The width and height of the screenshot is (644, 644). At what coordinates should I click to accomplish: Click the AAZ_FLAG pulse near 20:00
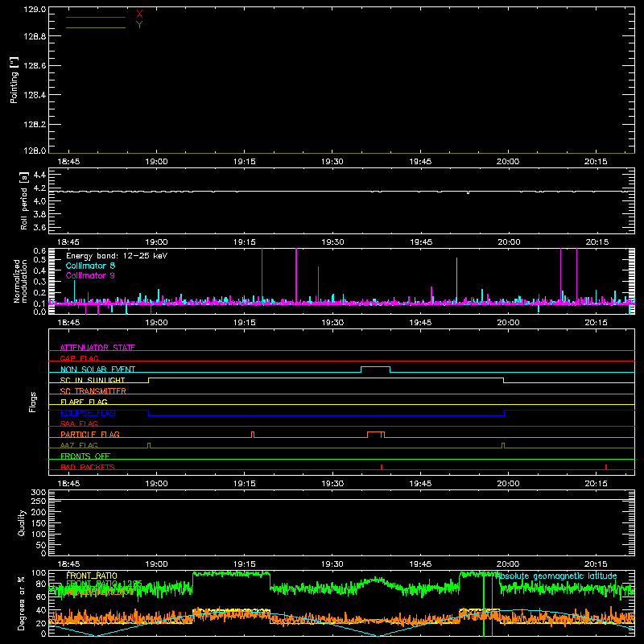[x=503, y=445]
